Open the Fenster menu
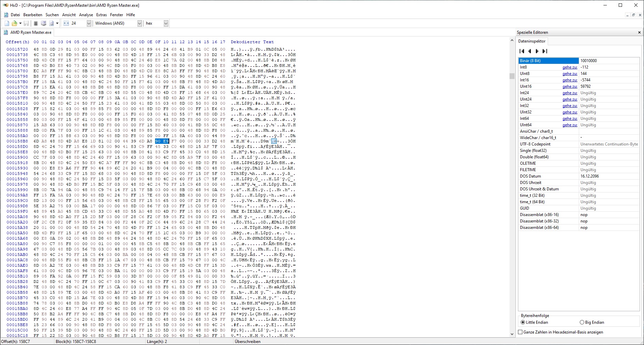The height and width of the screenshot is (345, 644). click(117, 15)
